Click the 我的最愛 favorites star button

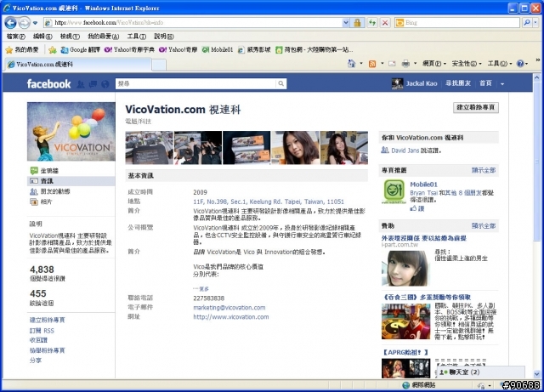click(22, 50)
